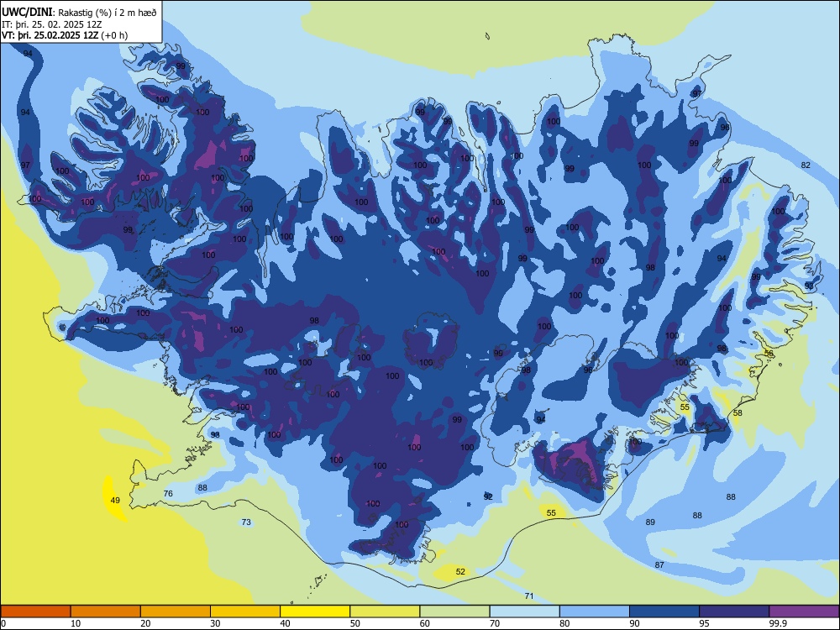Click the 52 value on the south coast

[460, 571]
